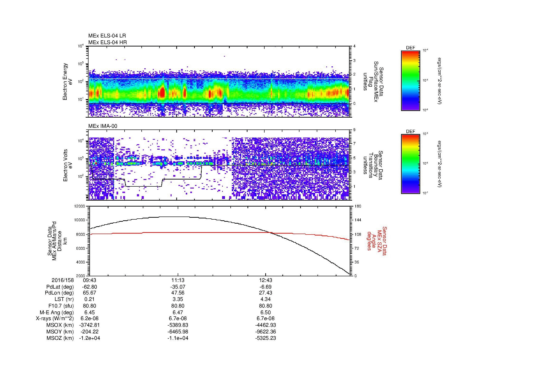Click the 'F10.7 (sfu)' row label
Viewport: 555px width, 392px height.
[x=61, y=306]
